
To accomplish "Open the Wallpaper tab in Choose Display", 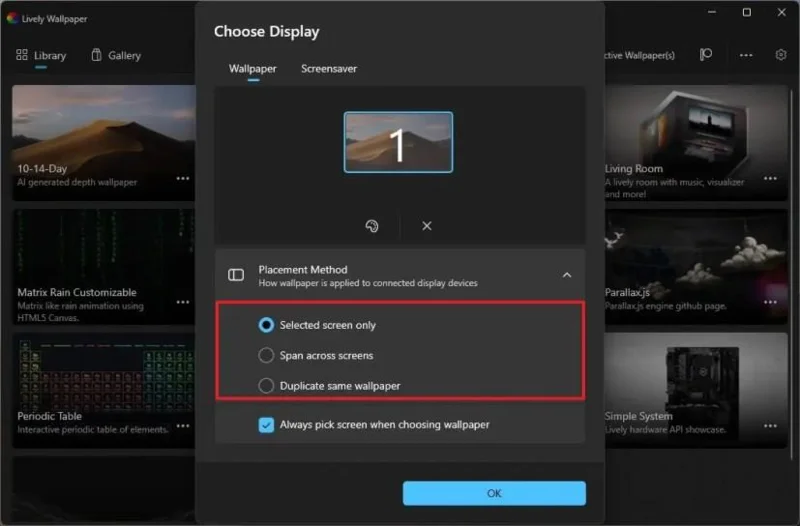I will coord(253,68).
